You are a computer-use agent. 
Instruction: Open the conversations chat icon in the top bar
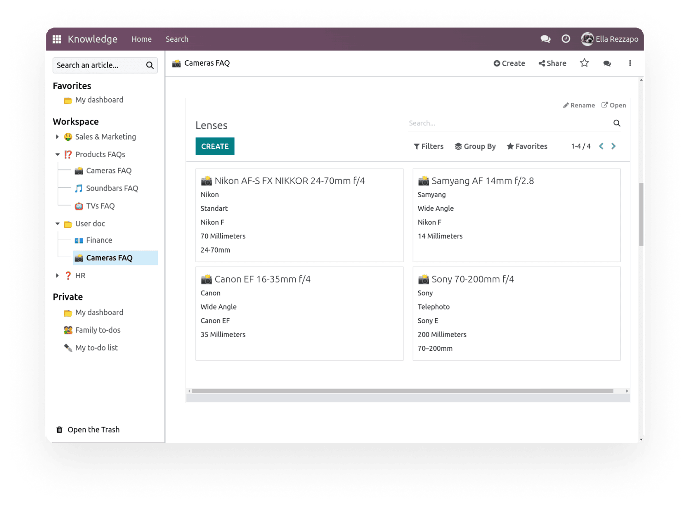(546, 39)
